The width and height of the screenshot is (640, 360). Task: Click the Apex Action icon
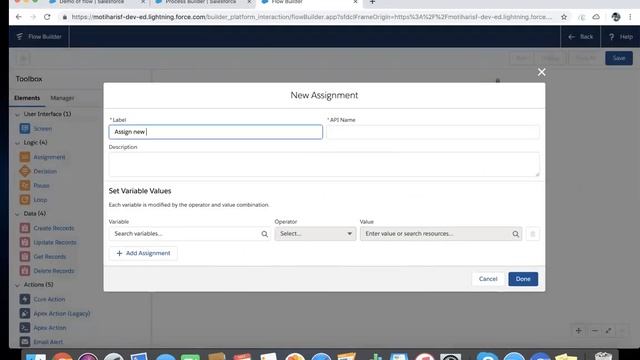(x=25, y=328)
